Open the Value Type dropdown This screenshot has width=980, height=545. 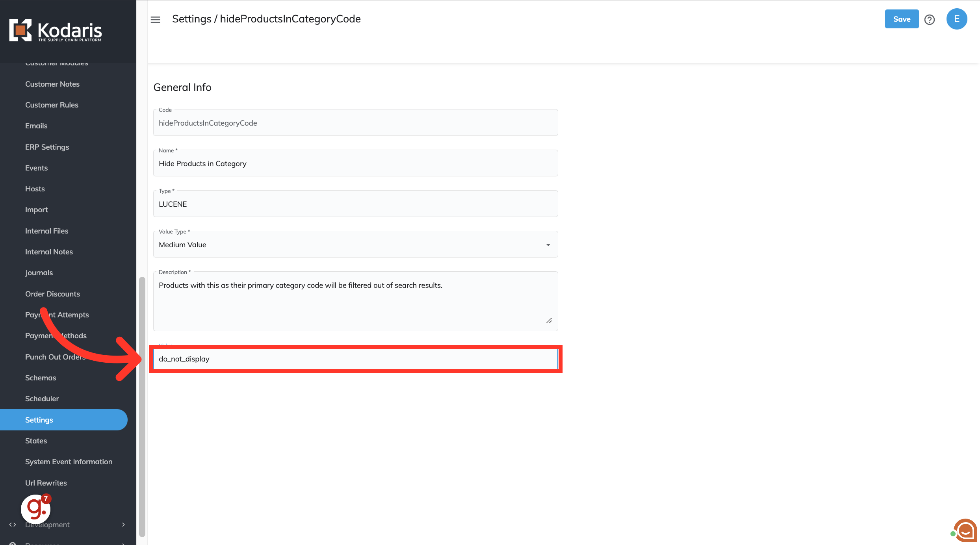point(355,245)
